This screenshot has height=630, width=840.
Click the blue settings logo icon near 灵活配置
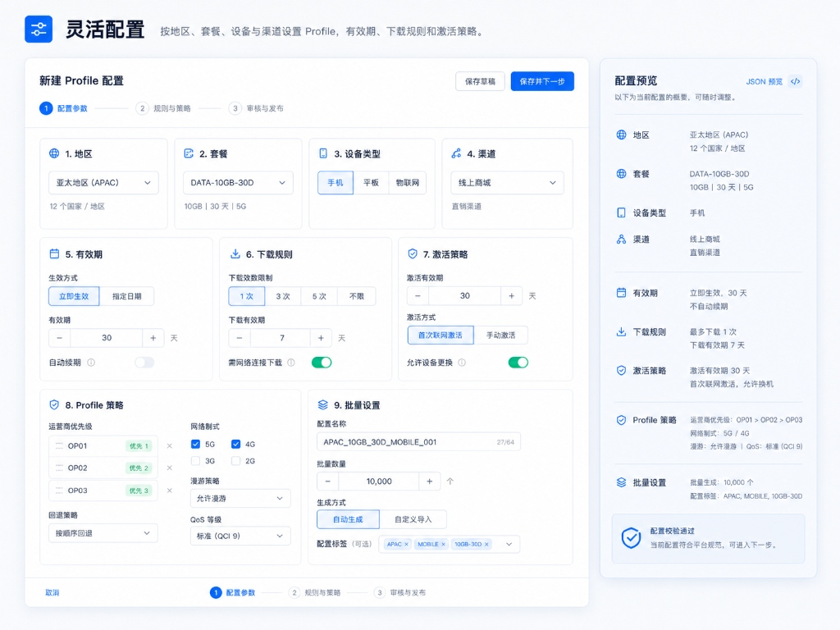point(39,29)
